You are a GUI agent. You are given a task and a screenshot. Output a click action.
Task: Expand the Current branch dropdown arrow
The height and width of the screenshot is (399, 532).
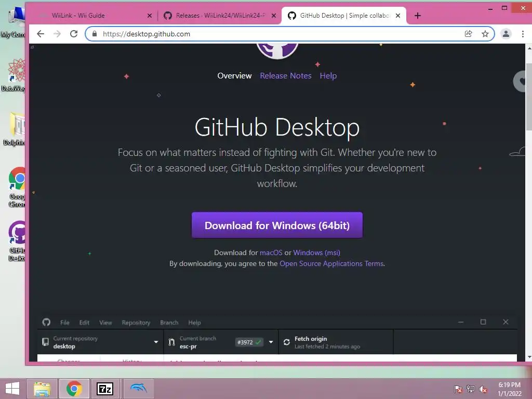pos(271,342)
